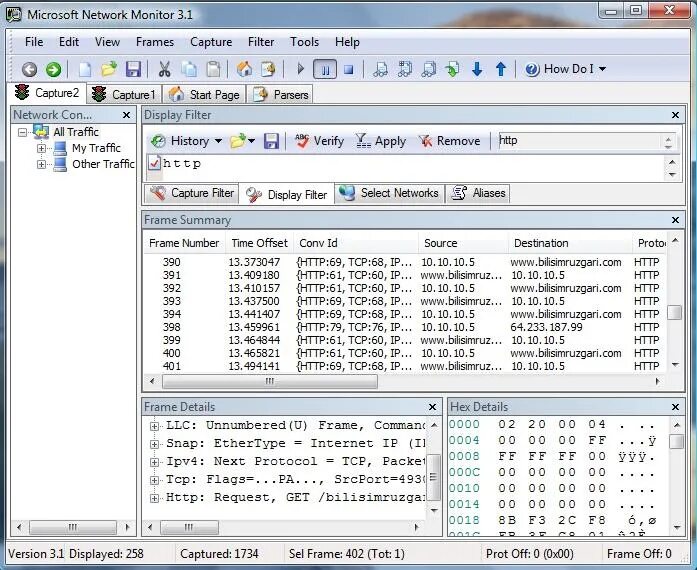Sort by the Frame Number column
The width and height of the screenshot is (697, 570).
184,243
